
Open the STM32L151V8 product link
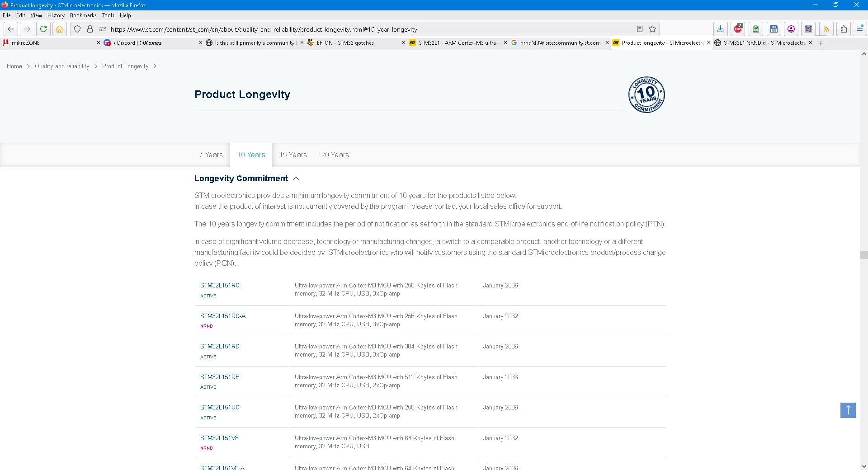(219, 438)
